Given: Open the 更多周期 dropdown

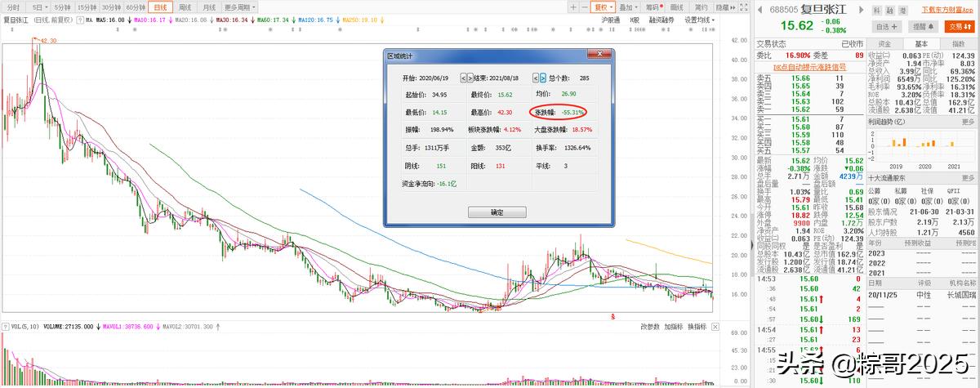Looking at the screenshot, I should coord(239,7).
